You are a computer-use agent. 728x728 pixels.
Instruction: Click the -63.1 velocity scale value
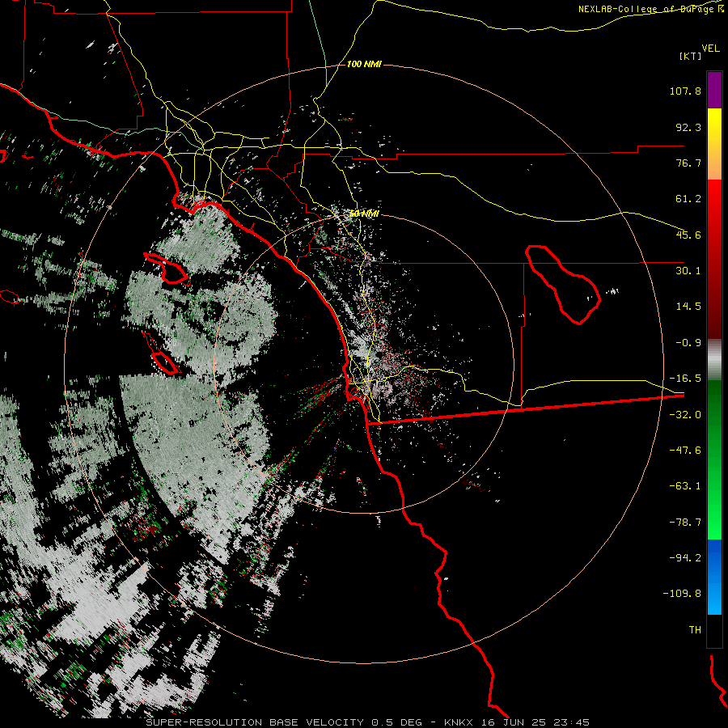(x=685, y=486)
